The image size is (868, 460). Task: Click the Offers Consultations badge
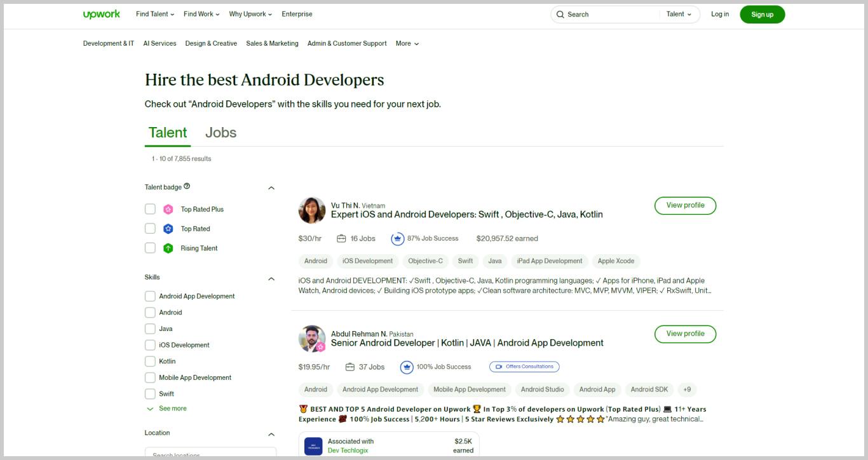tap(524, 367)
